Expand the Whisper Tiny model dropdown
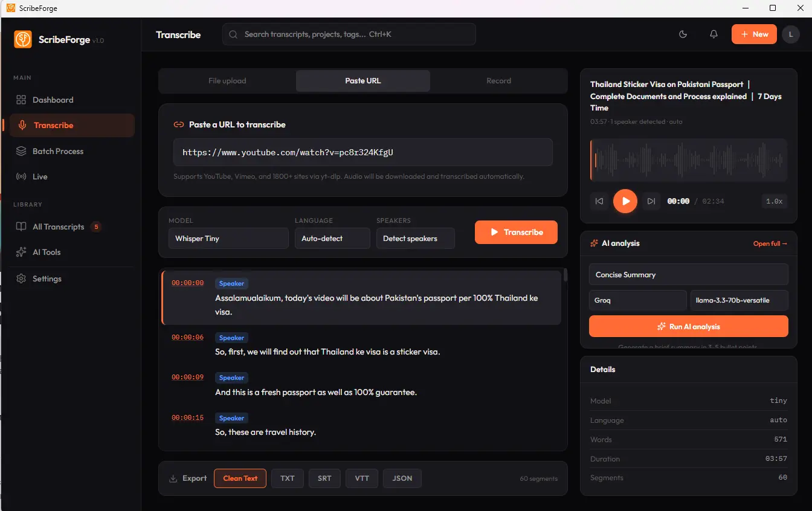This screenshot has height=511, width=812. [228, 239]
